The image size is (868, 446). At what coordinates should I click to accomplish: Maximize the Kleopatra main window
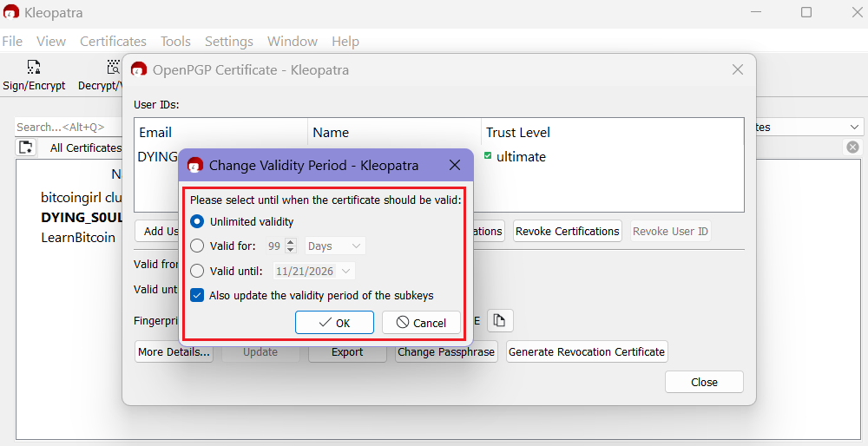tap(806, 12)
